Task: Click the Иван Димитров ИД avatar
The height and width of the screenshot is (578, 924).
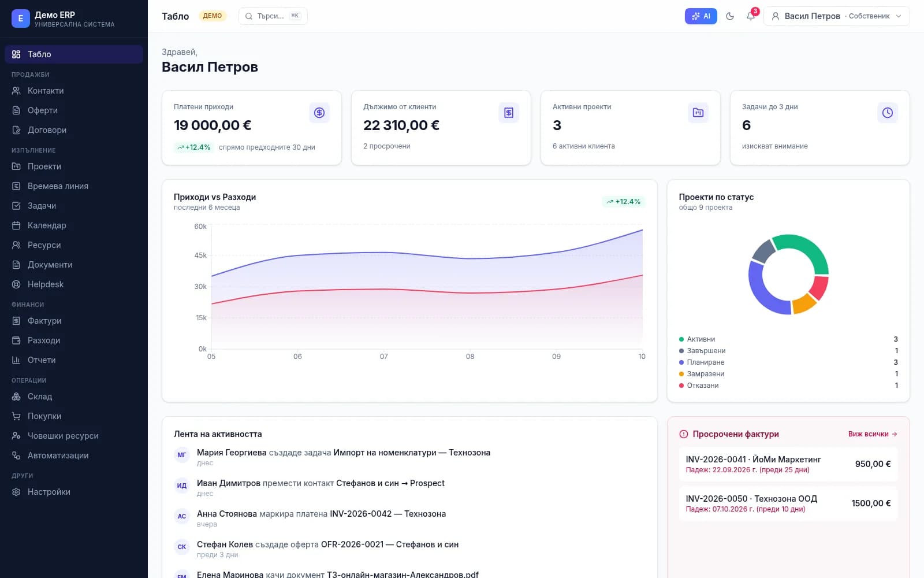Action: tap(182, 486)
